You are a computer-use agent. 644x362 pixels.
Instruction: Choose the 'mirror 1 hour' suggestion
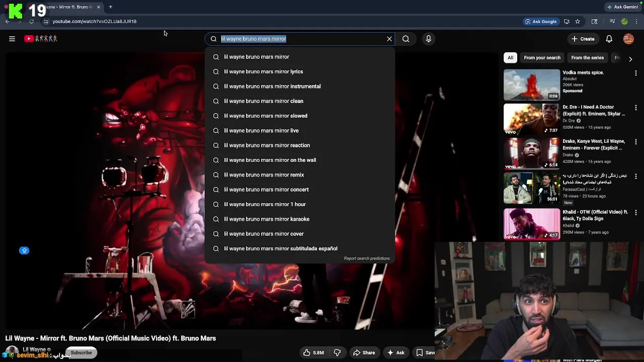[x=300, y=204]
